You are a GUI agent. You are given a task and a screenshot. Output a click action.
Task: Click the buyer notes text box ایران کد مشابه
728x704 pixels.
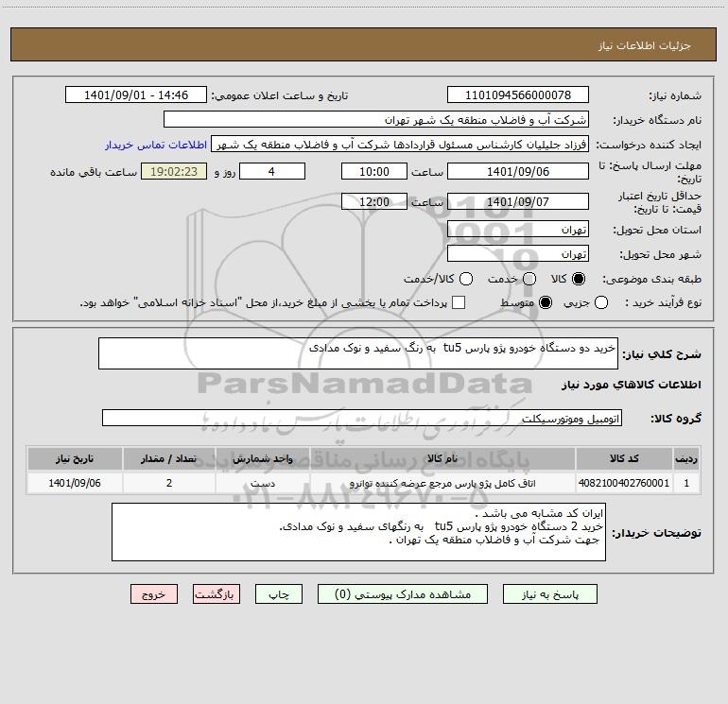(x=358, y=532)
